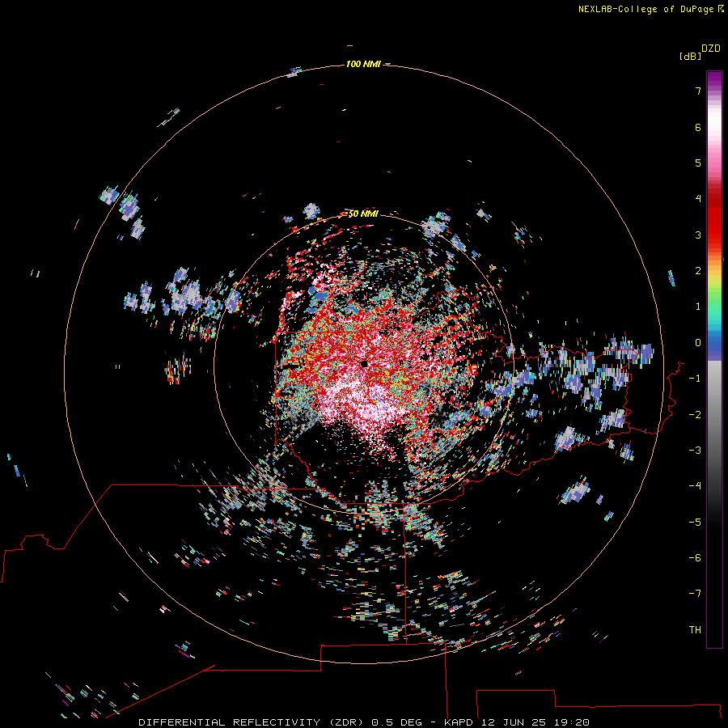The image size is (728, 728).
Task: Click the 100 NMI range ring label
Action: click(363, 64)
